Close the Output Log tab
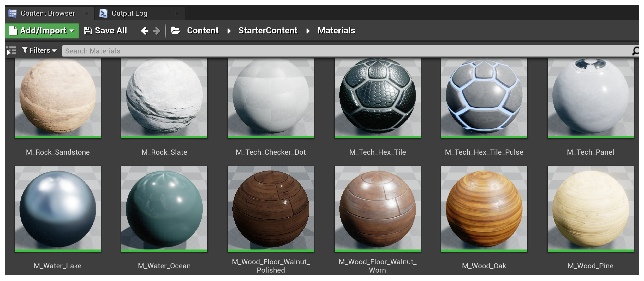 (177, 14)
